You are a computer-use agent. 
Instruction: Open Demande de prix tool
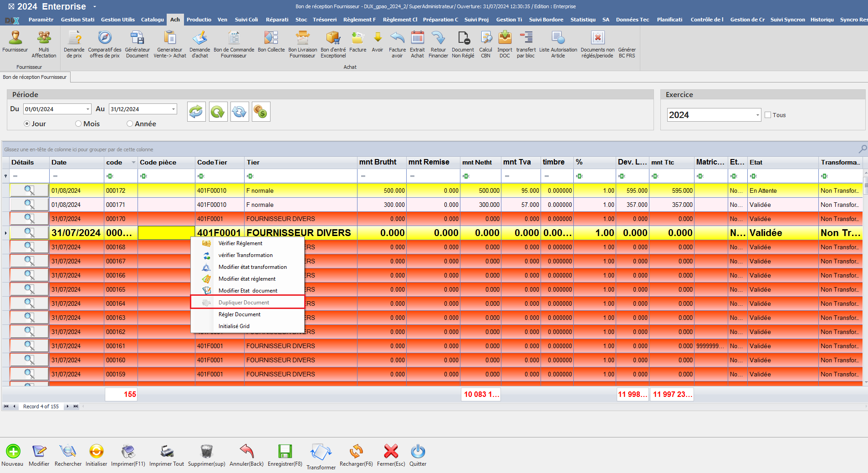[74, 44]
